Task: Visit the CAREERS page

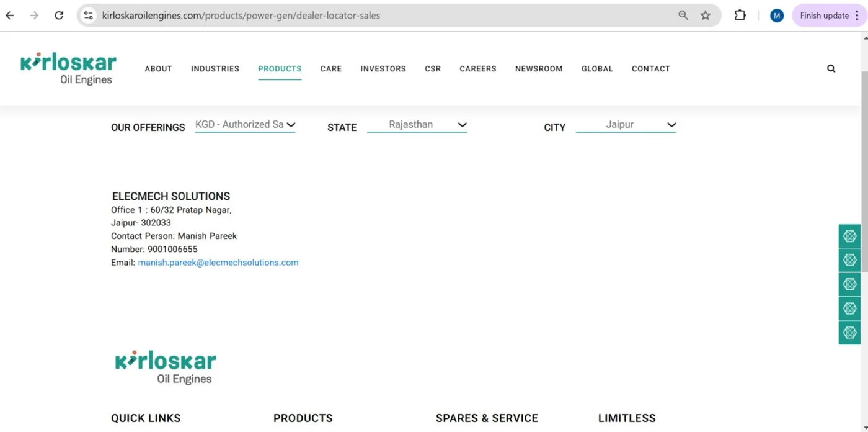Action: point(478,69)
